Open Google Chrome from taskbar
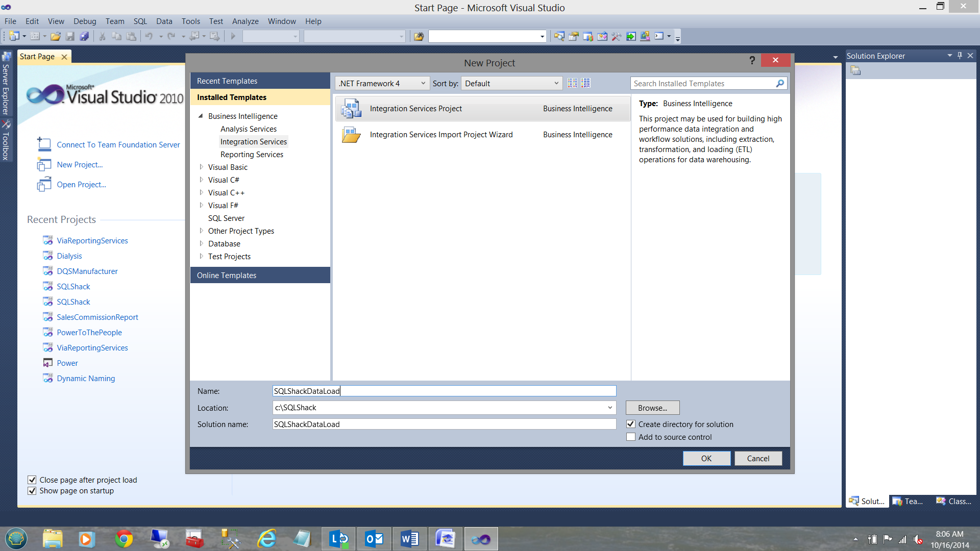 (x=124, y=539)
